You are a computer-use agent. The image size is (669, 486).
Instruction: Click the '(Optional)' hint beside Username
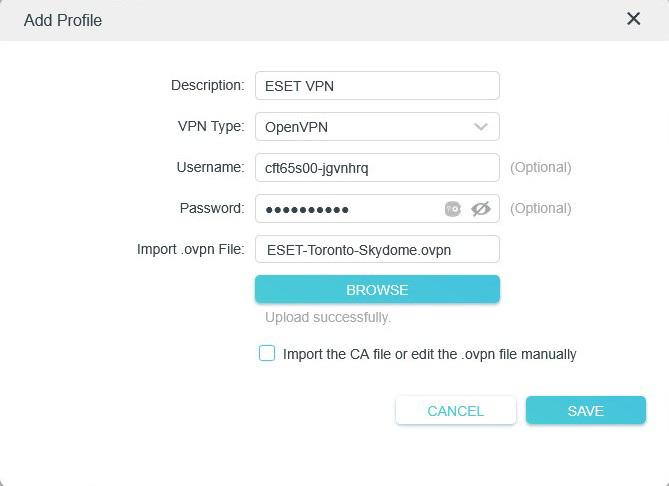(540, 168)
